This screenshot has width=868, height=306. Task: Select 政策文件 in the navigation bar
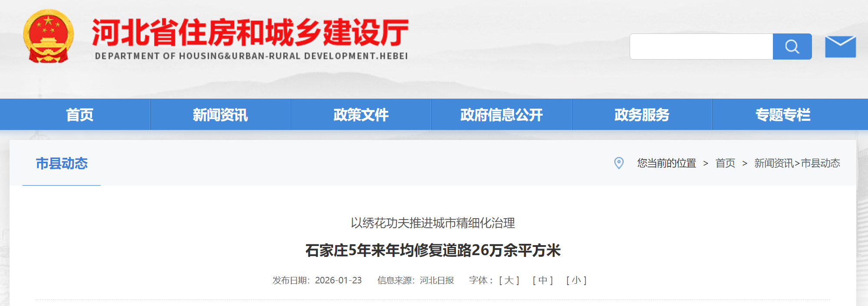pyautogui.click(x=361, y=115)
